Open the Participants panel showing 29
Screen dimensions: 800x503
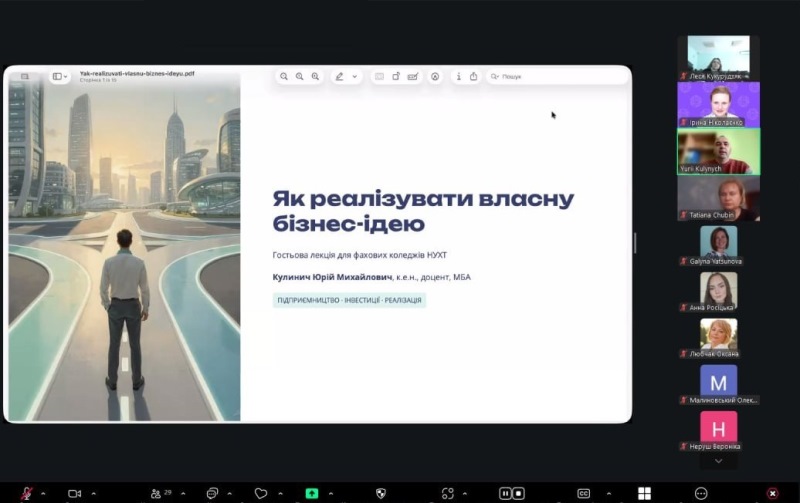click(161, 493)
